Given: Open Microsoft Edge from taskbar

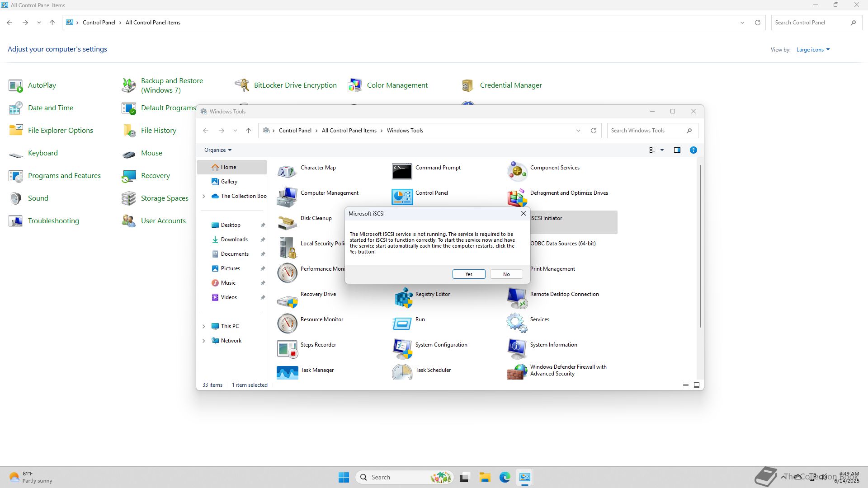Looking at the screenshot, I should click(x=505, y=477).
